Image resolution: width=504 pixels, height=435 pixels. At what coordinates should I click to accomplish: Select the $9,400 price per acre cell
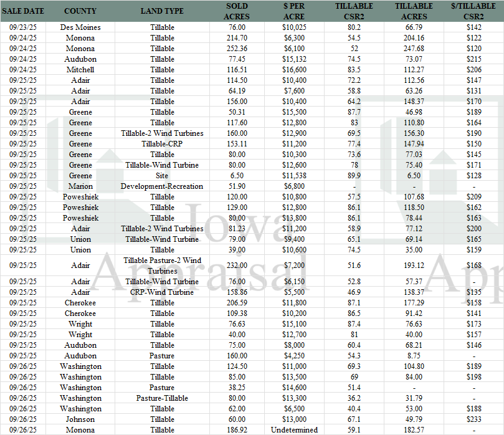tap(294, 239)
